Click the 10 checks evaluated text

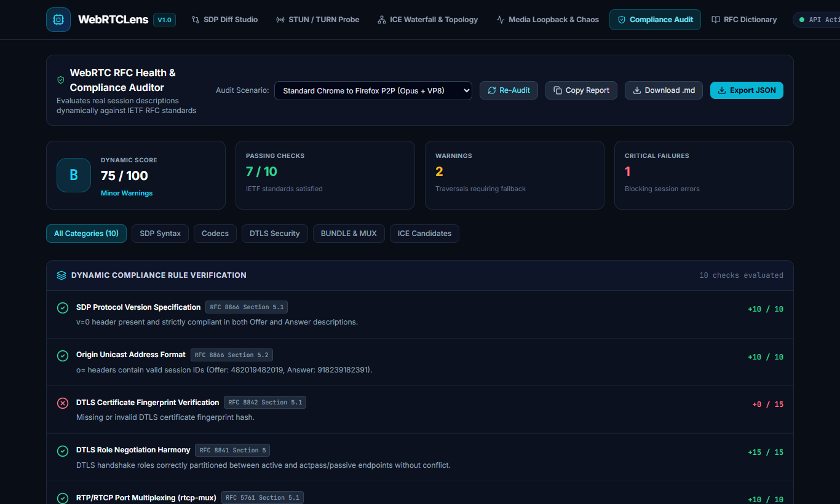[x=741, y=275]
